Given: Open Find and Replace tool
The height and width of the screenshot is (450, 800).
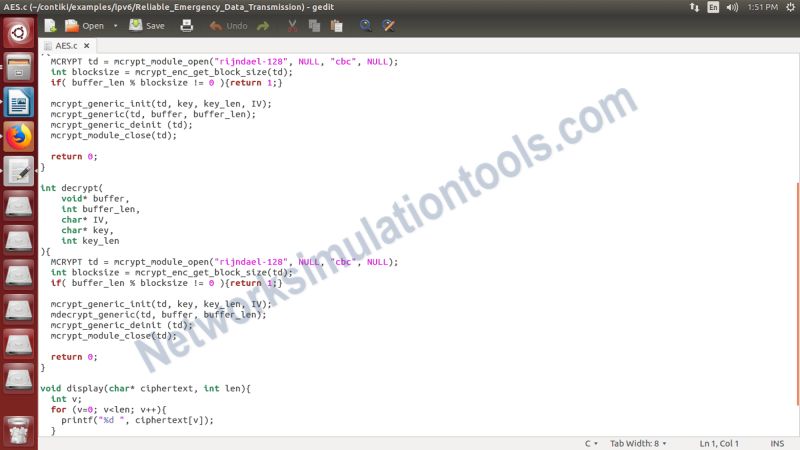Looking at the screenshot, I should tap(389, 26).
